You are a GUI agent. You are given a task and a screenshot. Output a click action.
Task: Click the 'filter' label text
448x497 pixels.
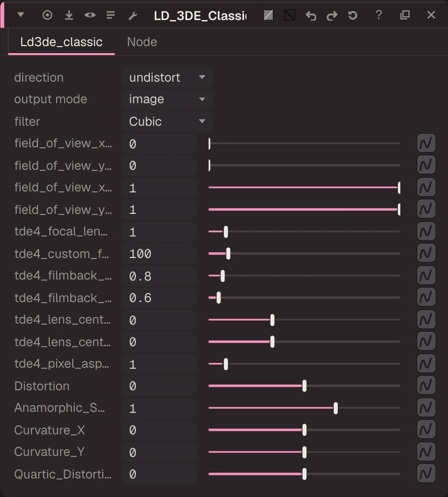27,121
